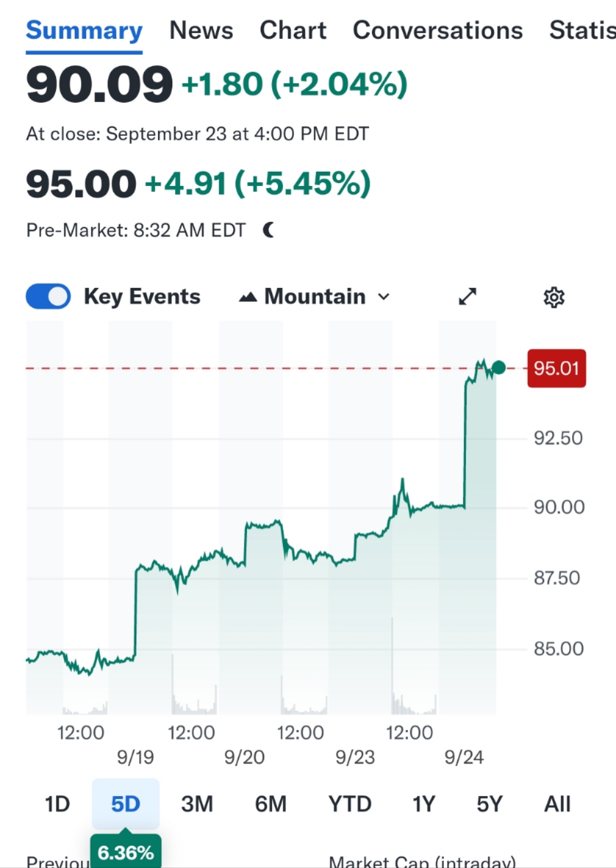Image resolution: width=616 pixels, height=868 pixels.
Task: Select the Summary tab
Action: [84, 30]
